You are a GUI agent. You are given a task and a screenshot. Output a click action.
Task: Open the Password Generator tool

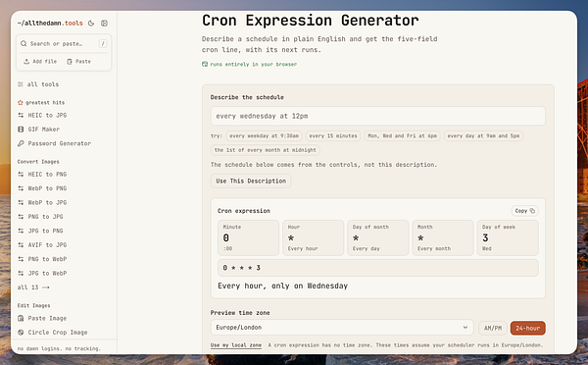(54, 143)
